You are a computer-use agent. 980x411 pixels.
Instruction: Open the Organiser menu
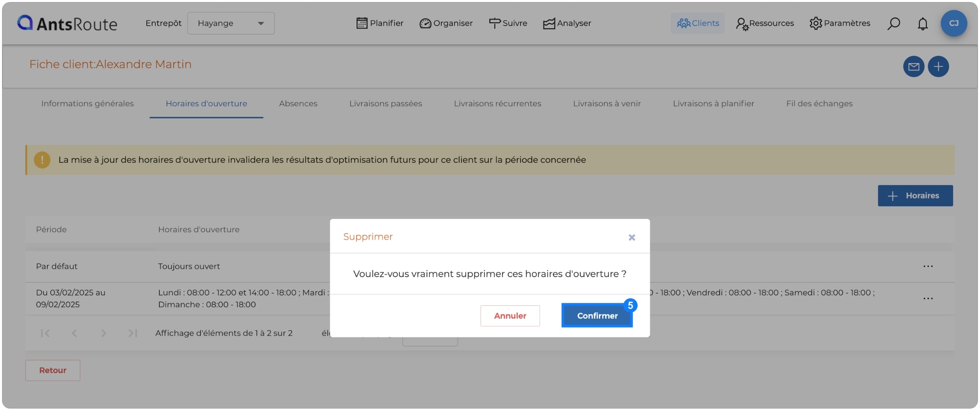[x=446, y=23]
